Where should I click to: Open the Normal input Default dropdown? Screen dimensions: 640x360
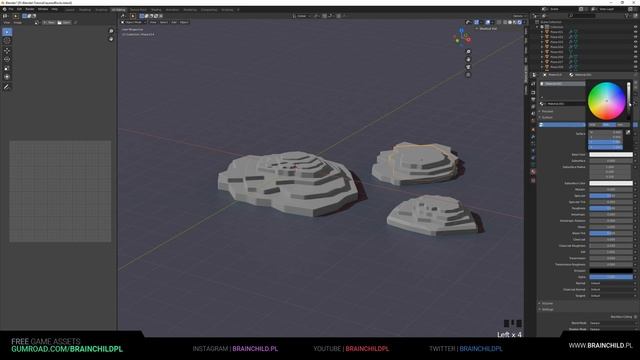point(611,283)
